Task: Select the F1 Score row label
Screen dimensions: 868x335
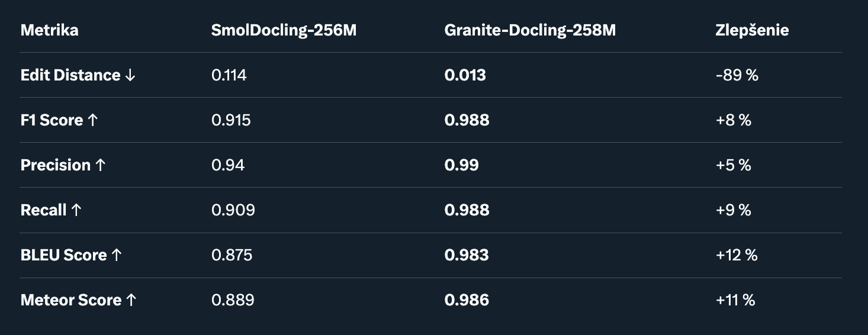Action: pyautogui.click(x=60, y=120)
